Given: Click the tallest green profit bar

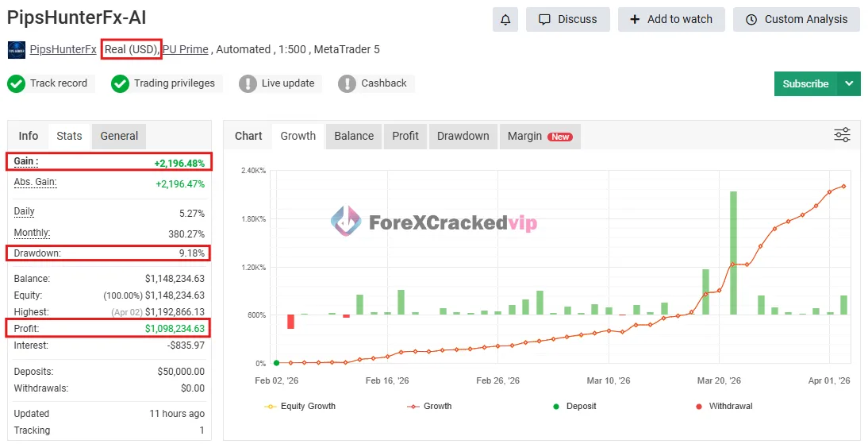Looking at the screenshot, I should click(x=733, y=253).
